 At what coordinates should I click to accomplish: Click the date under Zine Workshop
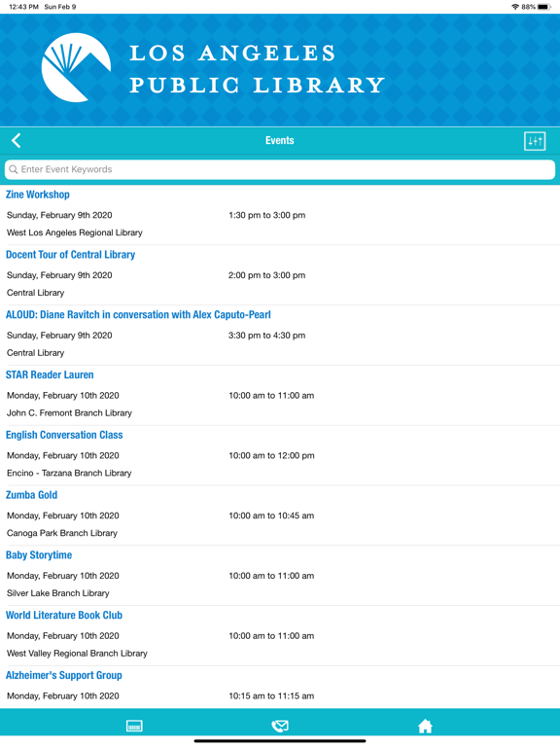59,215
